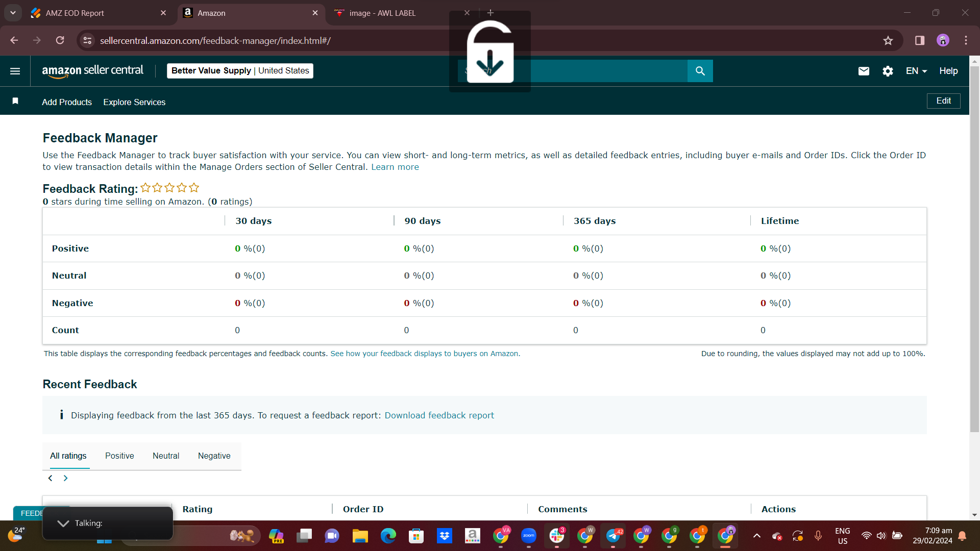Go to previous feedback page chevron

click(50, 478)
